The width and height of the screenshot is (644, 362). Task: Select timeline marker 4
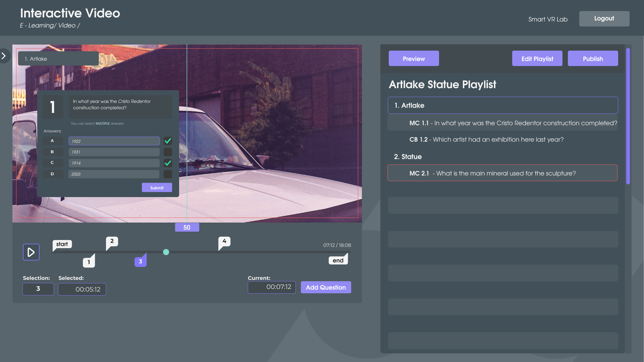coord(224,241)
